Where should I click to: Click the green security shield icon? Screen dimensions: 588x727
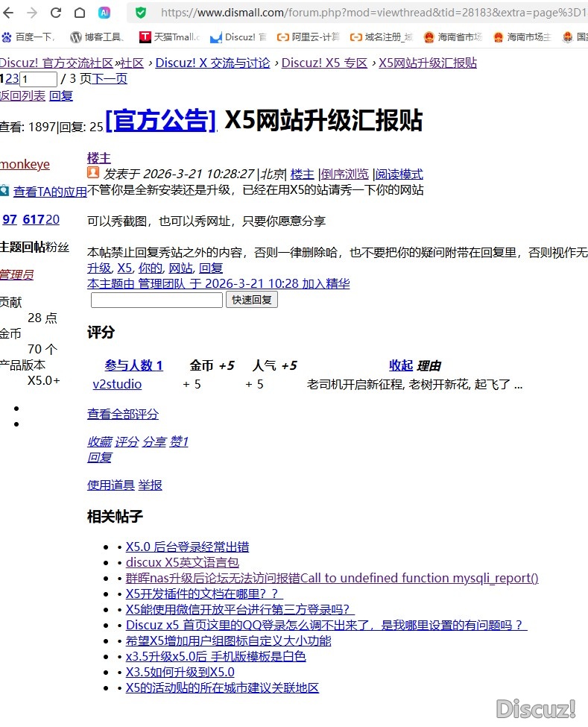pos(140,13)
